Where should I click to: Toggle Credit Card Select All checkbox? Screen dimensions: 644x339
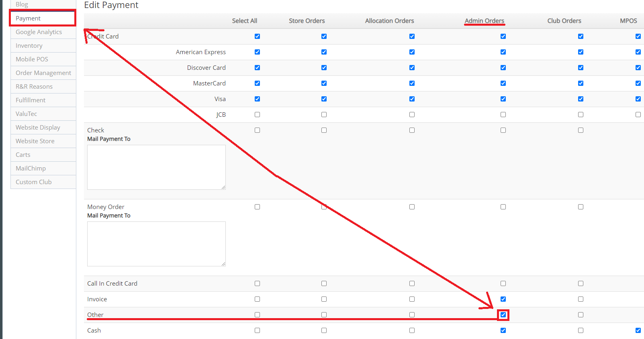(257, 37)
